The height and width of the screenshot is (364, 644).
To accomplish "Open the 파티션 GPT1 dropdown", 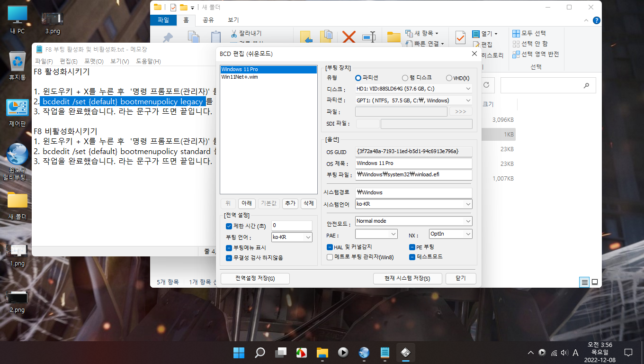I will (413, 100).
